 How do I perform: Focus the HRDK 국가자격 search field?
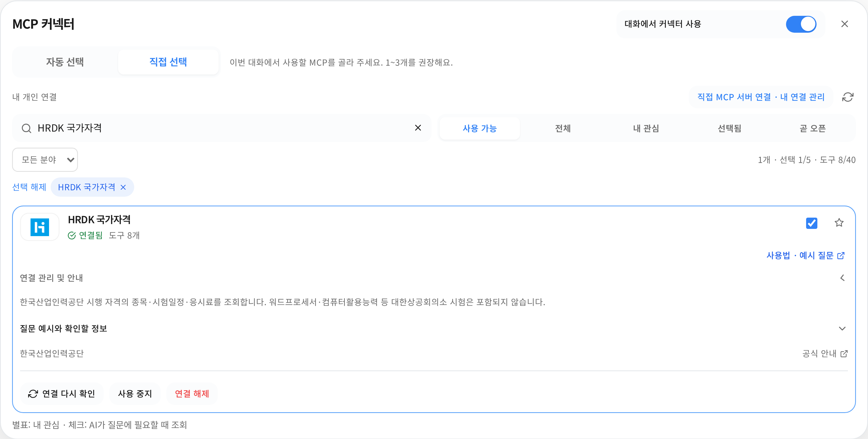[222, 128]
